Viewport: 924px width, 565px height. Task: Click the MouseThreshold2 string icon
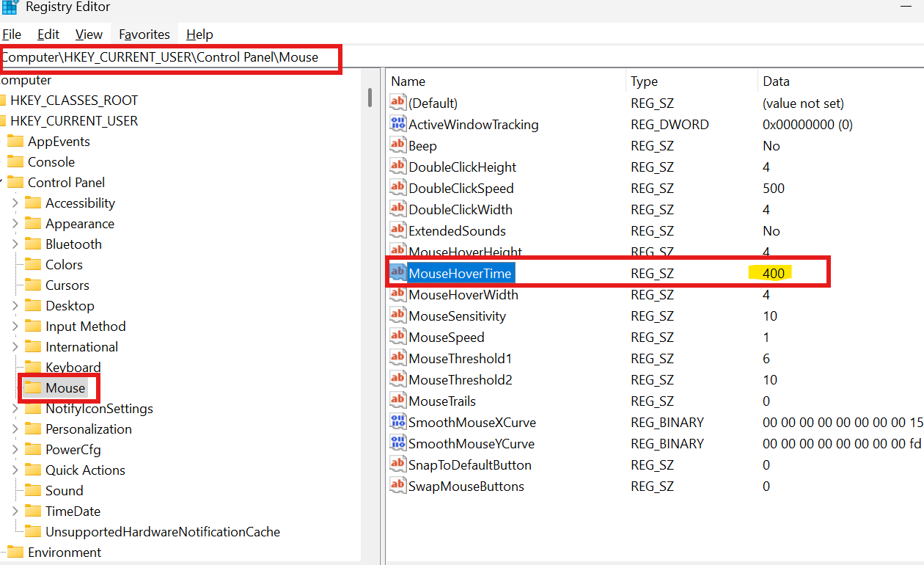[398, 379]
